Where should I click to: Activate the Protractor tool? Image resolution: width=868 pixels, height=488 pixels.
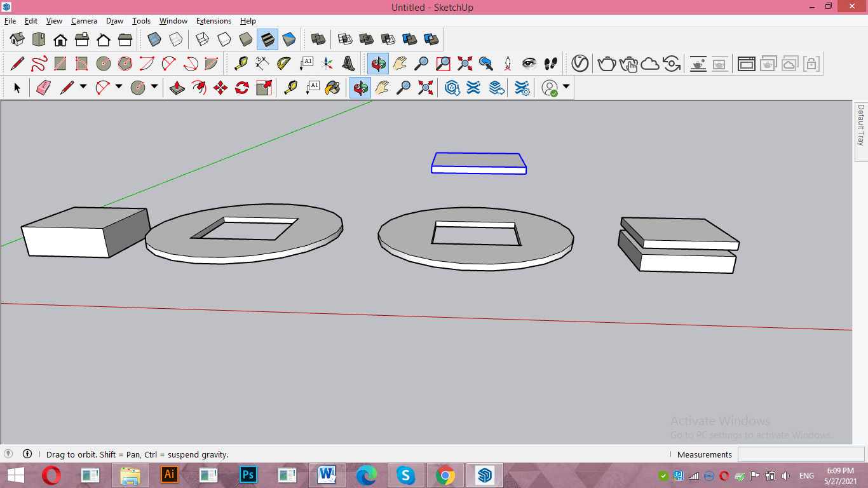pyautogui.click(x=284, y=63)
